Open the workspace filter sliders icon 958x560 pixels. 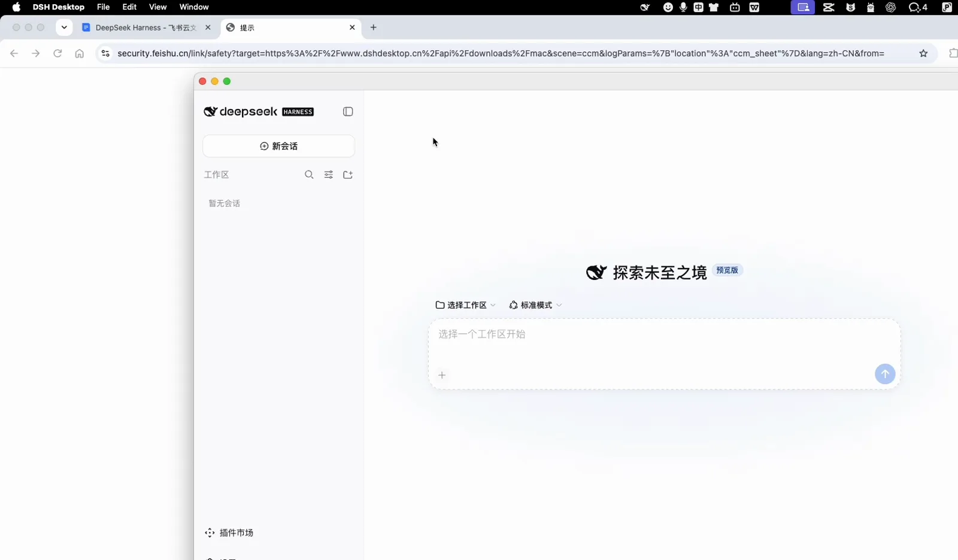(329, 175)
